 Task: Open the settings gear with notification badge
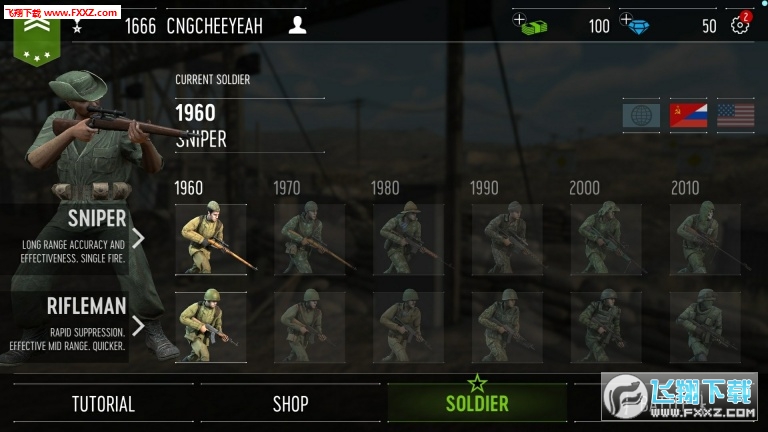coord(740,24)
